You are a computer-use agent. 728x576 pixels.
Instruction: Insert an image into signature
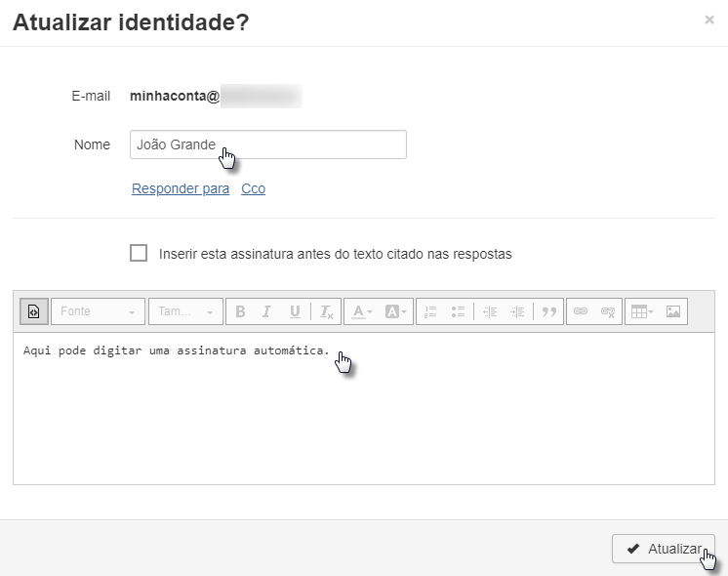(673, 311)
